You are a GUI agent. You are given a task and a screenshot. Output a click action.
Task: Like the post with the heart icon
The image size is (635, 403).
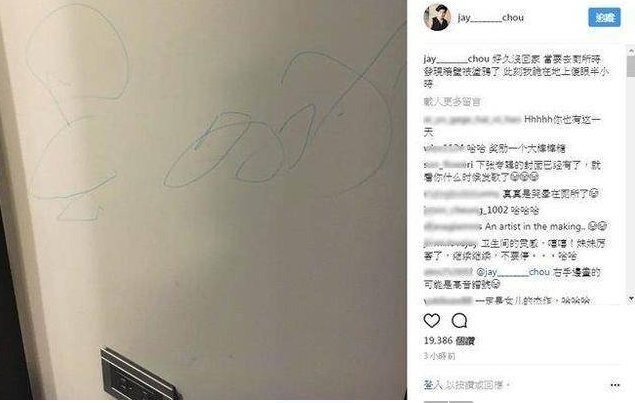coord(432,320)
